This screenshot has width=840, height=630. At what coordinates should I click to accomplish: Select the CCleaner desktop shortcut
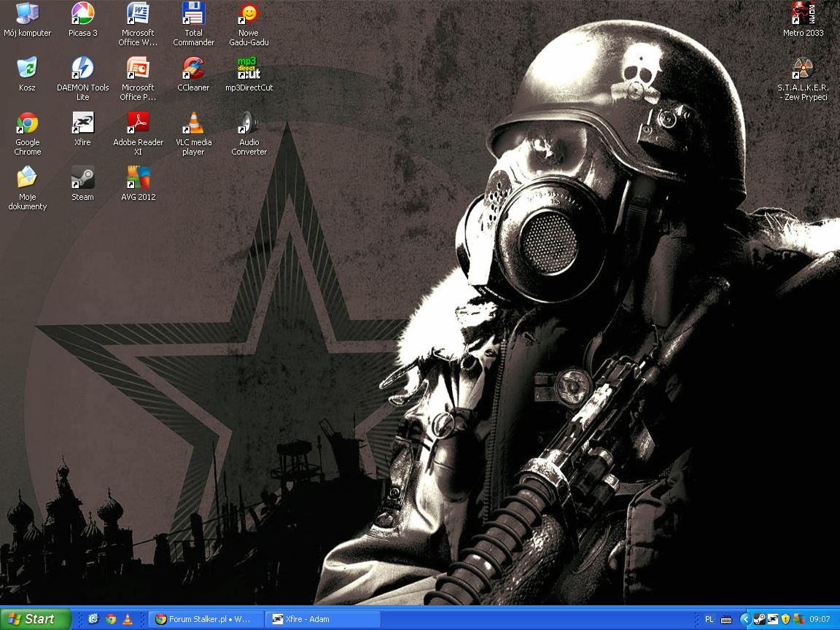(193, 74)
